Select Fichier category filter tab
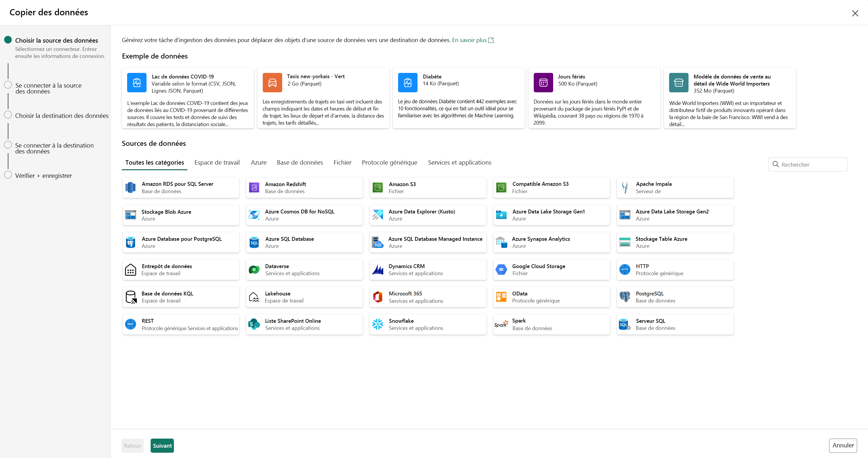Screen dimensions: 868x458 point(343,162)
